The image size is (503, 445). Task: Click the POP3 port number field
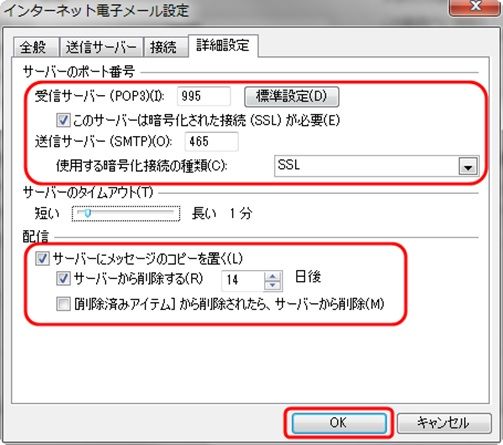pyautogui.click(x=203, y=96)
